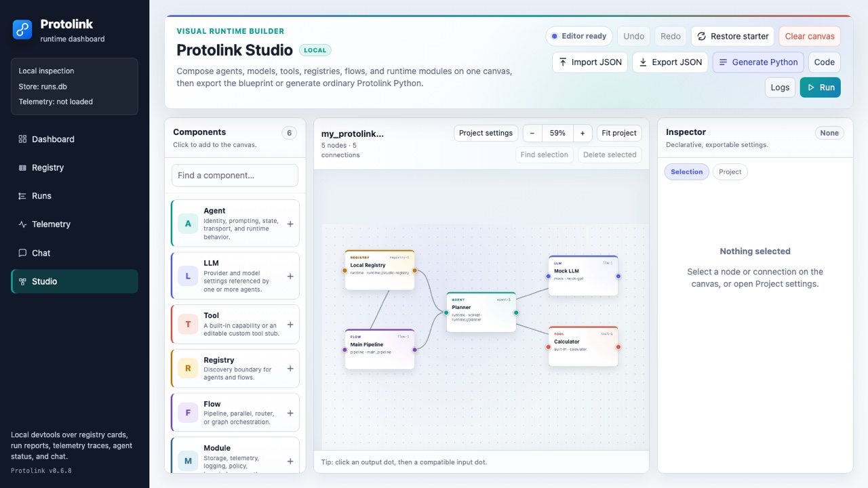Click Local Registry node input dot

(344, 270)
